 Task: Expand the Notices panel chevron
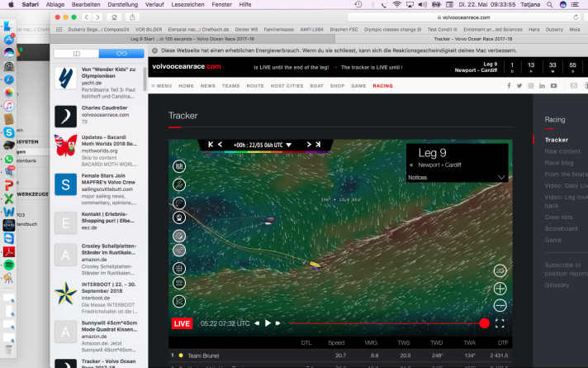501,177
